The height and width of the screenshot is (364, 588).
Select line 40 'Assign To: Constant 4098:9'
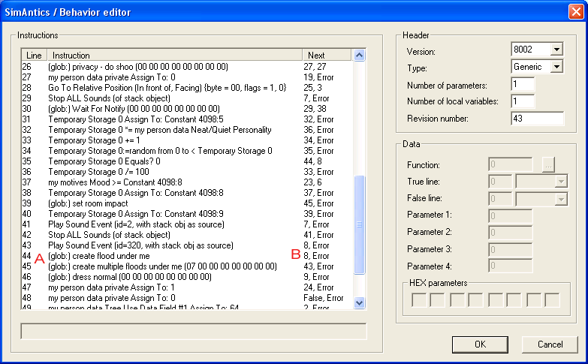pos(187,214)
